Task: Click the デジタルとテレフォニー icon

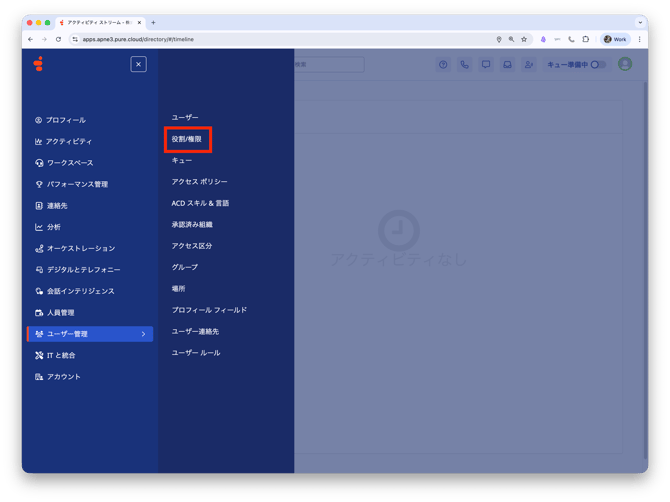Action: 39,270
